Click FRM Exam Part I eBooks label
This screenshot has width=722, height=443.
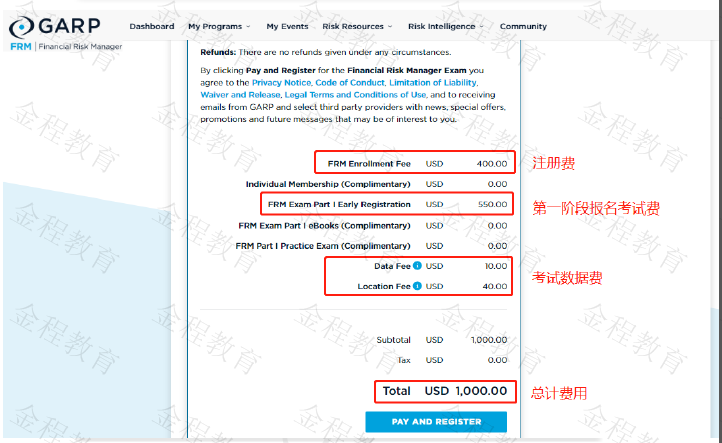[x=324, y=226]
